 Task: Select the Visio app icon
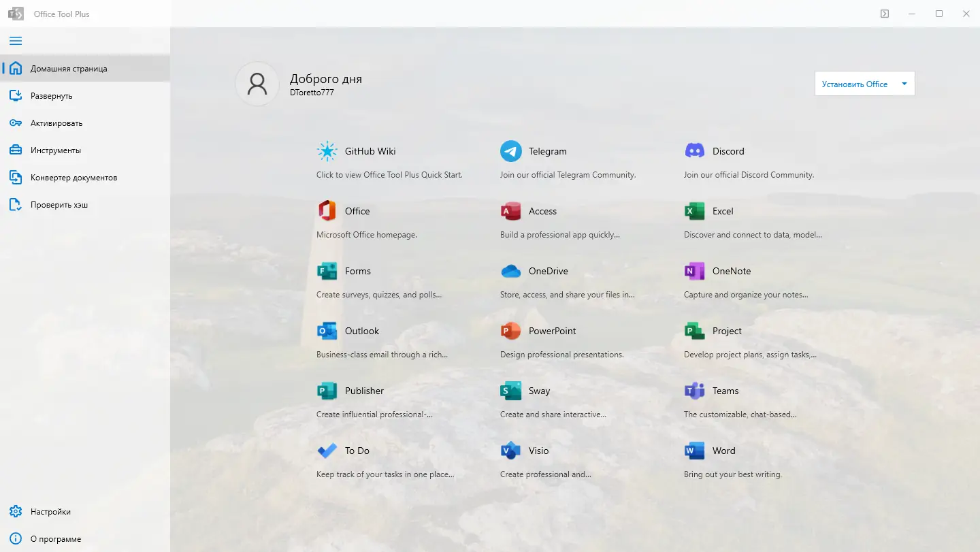pyautogui.click(x=511, y=451)
